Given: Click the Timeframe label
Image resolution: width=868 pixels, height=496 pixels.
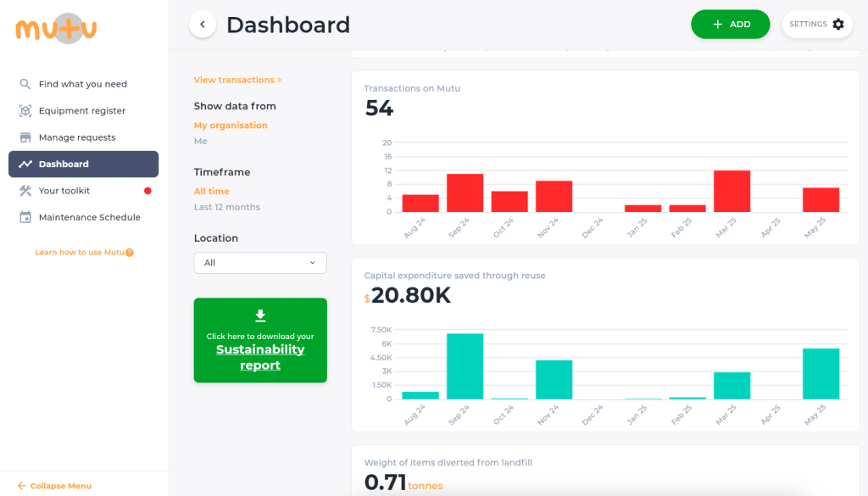Looking at the screenshot, I should point(222,172).
